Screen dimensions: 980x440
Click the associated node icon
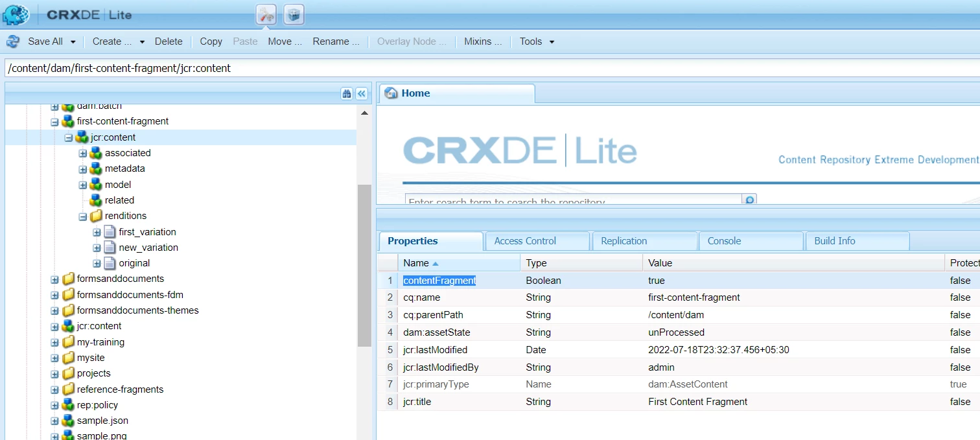pyautogui.click(x=96, y=153)
